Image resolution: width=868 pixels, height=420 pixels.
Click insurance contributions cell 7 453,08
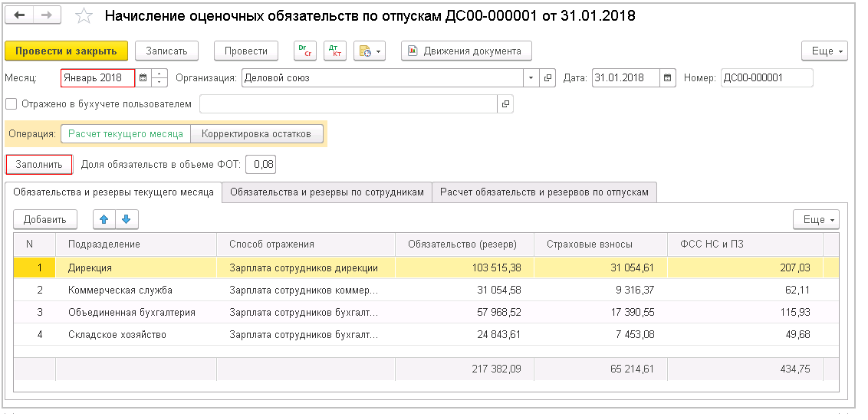coord(600,334)
